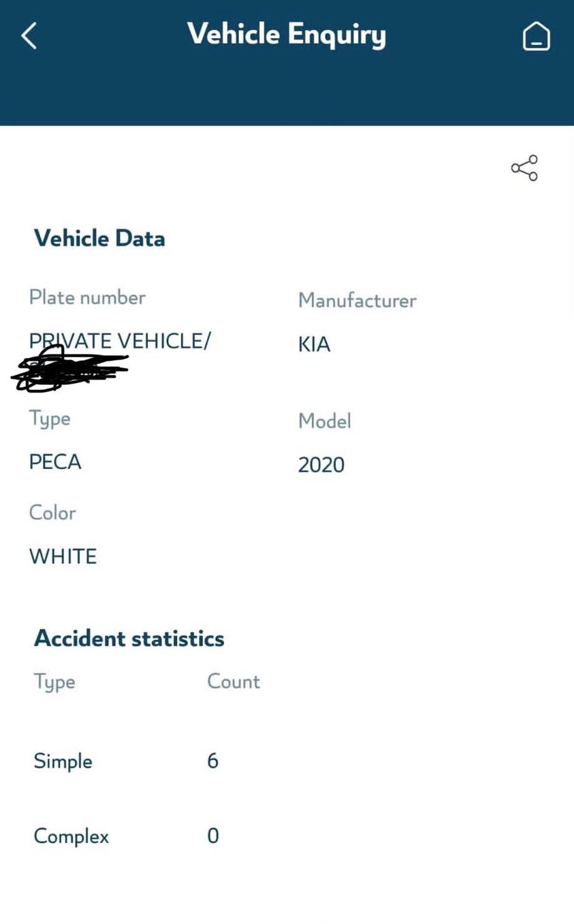Share the vehicle enquiry details
This screenshot has height=924, width=574.
[x=524, y=168]
